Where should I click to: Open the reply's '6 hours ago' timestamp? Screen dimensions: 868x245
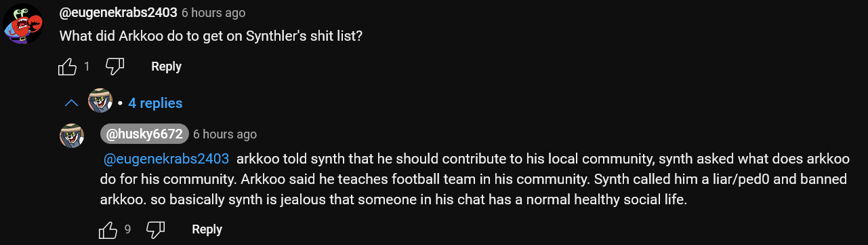click(x=225, y=134)
